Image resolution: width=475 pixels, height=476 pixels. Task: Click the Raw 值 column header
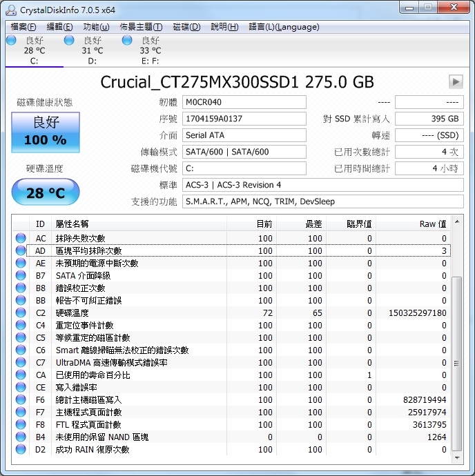pyautogui.click(x=414, y=224)
